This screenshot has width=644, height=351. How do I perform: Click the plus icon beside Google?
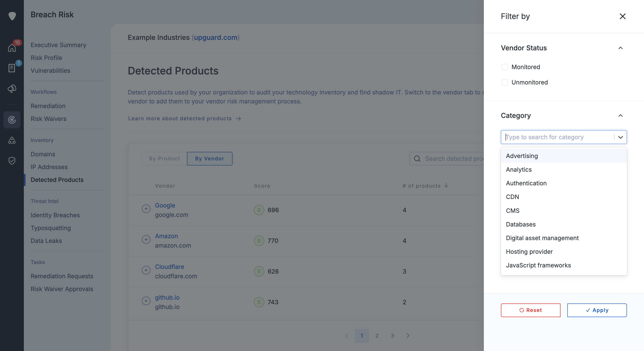pos(146,209)
